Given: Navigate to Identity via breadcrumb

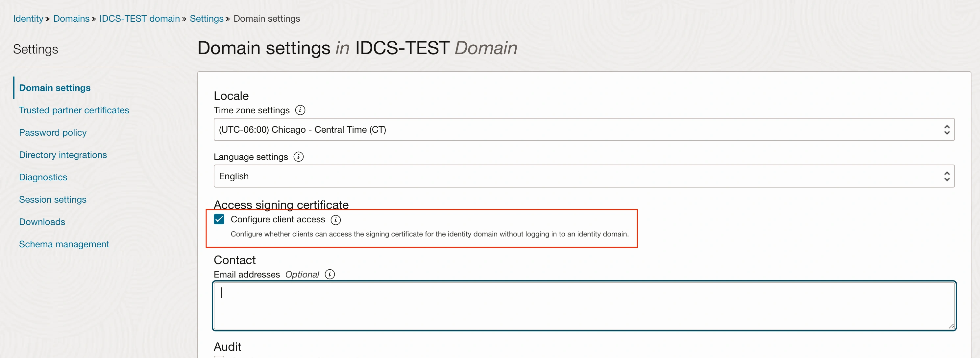Looking at the screenshot, I should point(28,18).
